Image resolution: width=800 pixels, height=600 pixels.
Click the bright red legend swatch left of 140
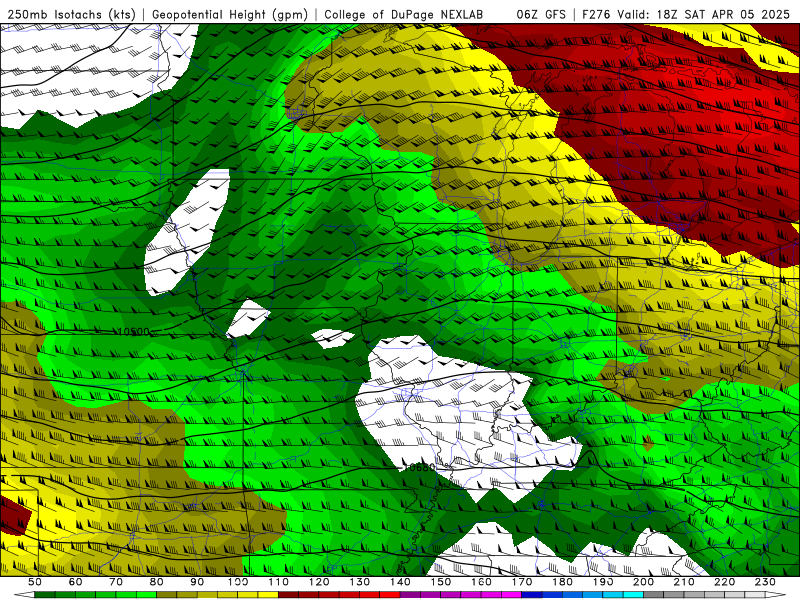[390, 595]
